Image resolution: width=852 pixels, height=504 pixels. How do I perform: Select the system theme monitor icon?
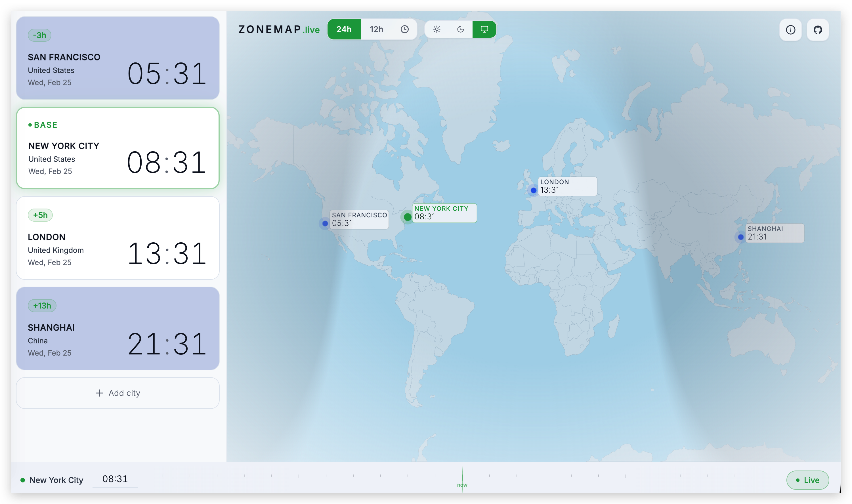(484, 29)
